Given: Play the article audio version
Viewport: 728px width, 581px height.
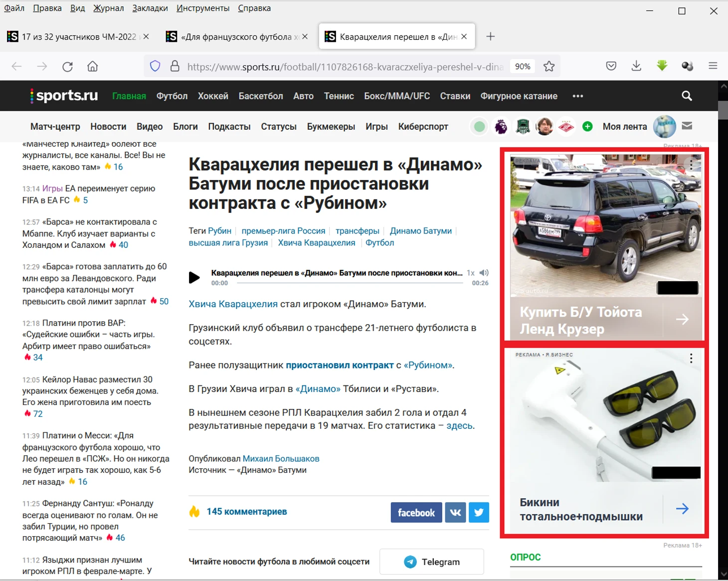Looking at the screenshot, I should pyautogui.click(x=194, y=277).
